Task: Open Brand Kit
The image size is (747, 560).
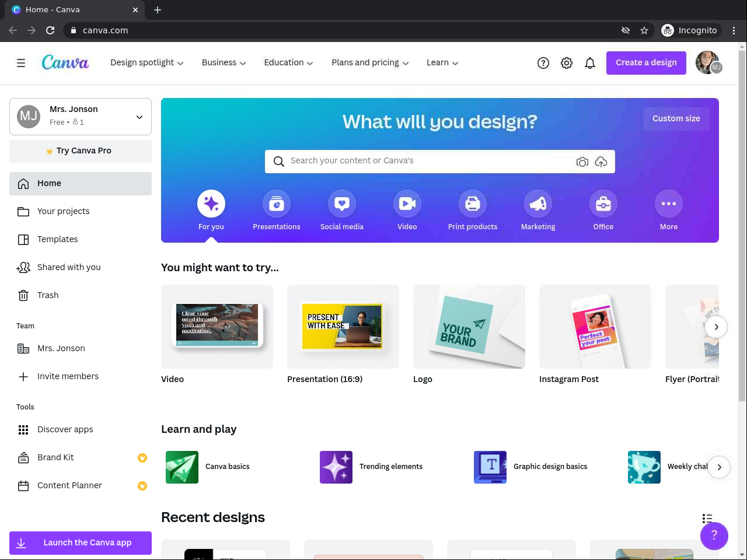Action: tap(81, 458)
